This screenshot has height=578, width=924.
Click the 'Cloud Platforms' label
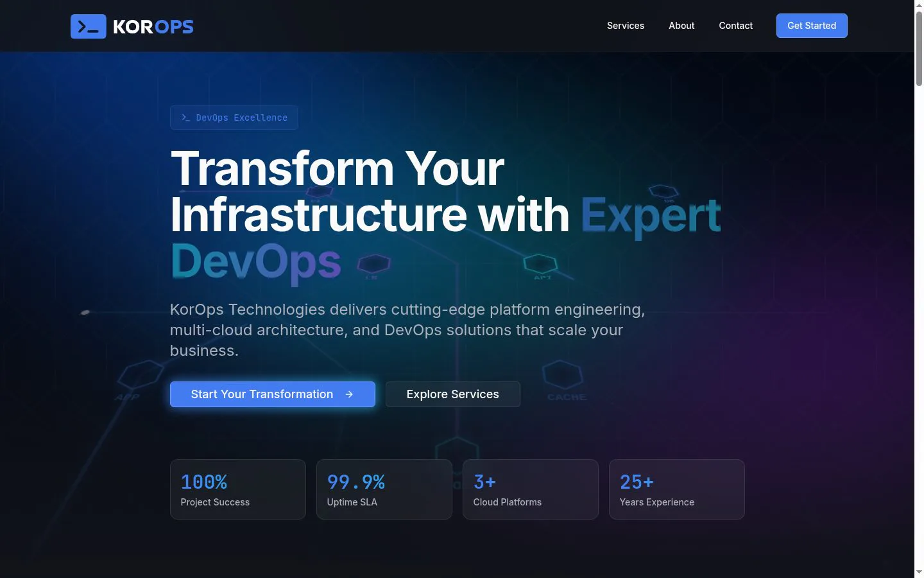pyautogui.click(x=508, y=502)
